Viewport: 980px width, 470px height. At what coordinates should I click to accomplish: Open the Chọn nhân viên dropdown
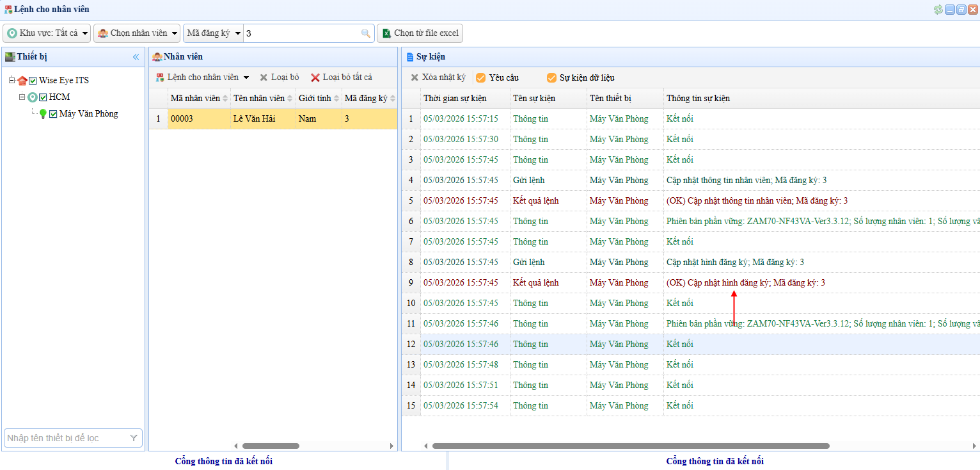pyautogui.click(x=137, y=33)
